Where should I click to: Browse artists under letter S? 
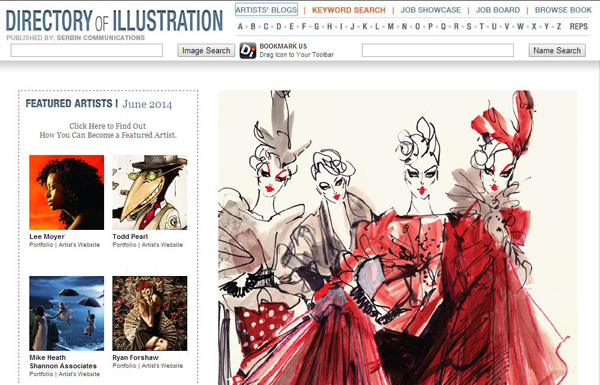[469, 26]
